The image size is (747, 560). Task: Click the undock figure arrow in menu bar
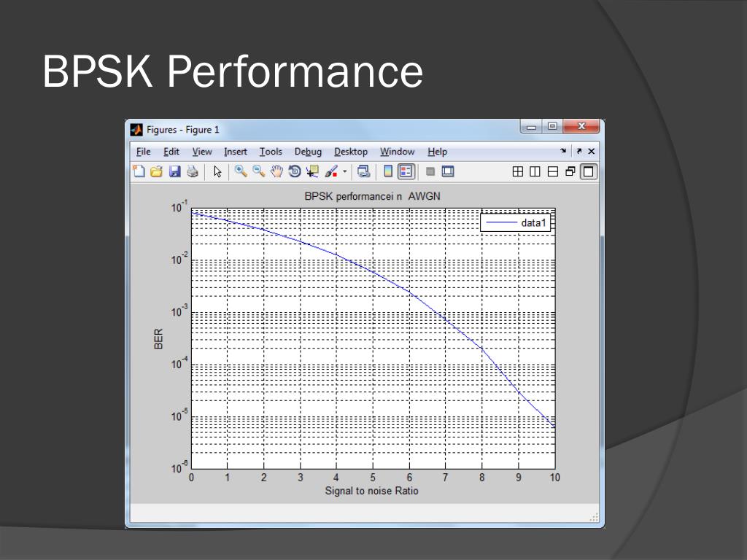pyautogui.click(x=578, y=151)
